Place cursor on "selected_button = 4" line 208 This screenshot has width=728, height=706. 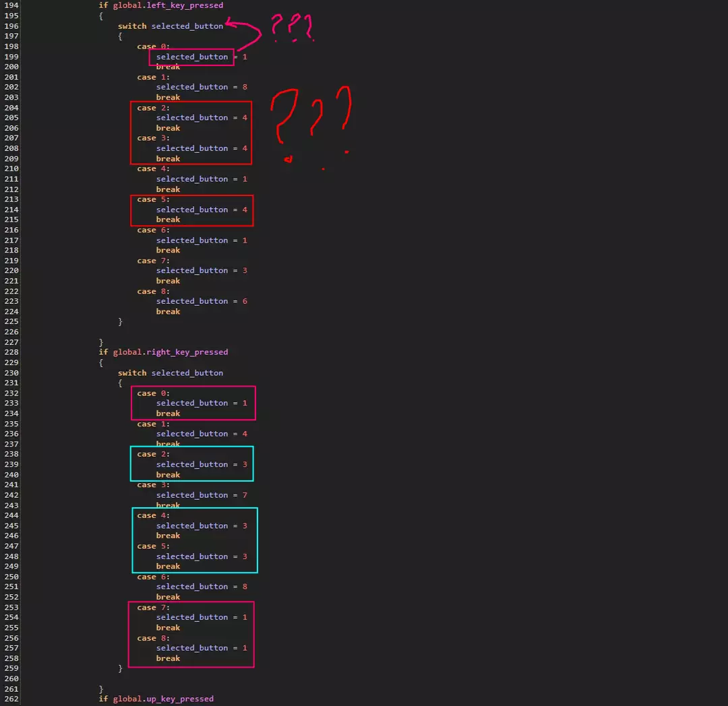pos(202,148)
